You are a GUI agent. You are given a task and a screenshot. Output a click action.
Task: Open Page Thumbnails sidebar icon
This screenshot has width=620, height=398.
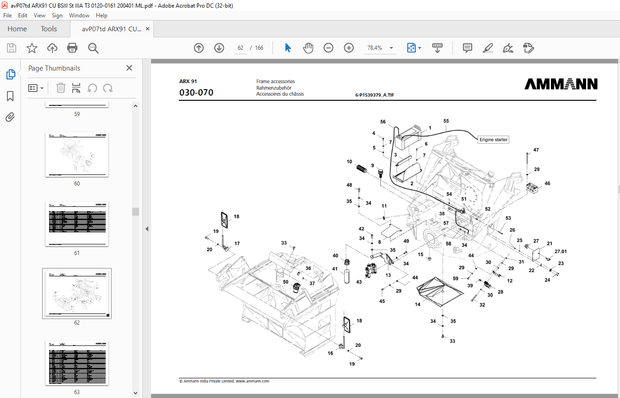pyautogui.click(x=10, y=74)
